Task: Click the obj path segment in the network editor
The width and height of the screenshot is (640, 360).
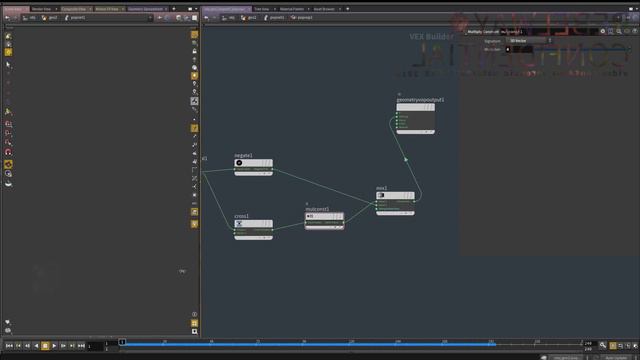Action: 229,18
